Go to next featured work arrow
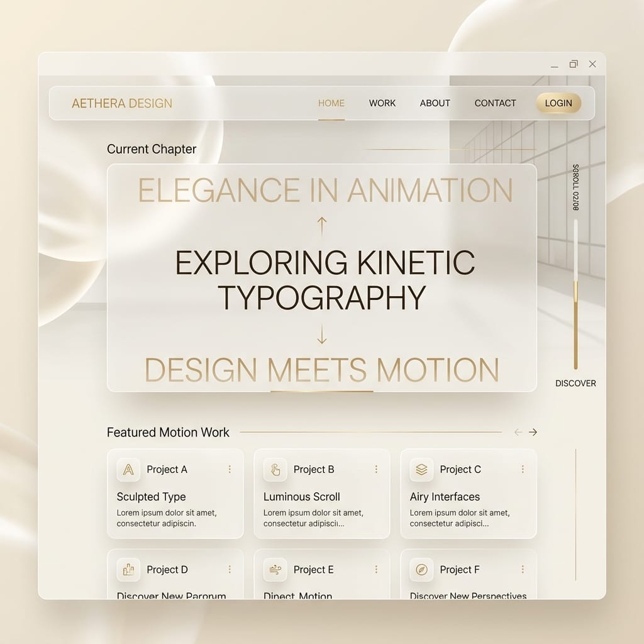 pos(533,432)
